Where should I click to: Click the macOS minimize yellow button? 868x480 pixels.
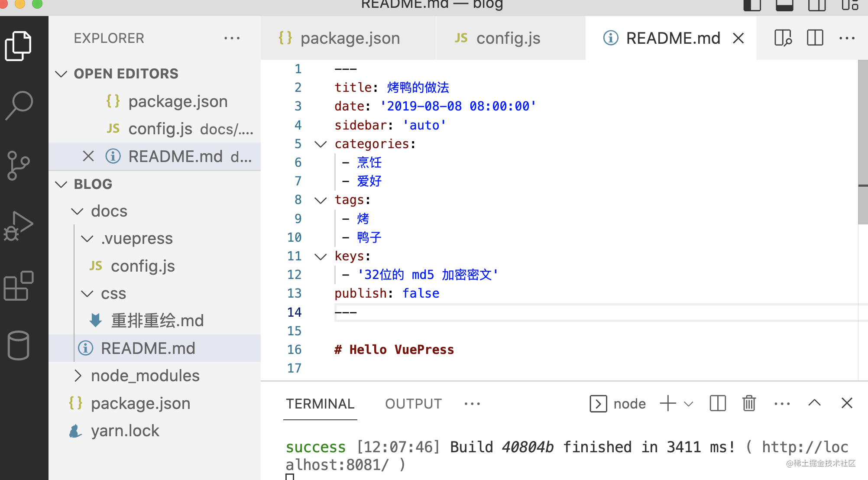click(20, 3)
